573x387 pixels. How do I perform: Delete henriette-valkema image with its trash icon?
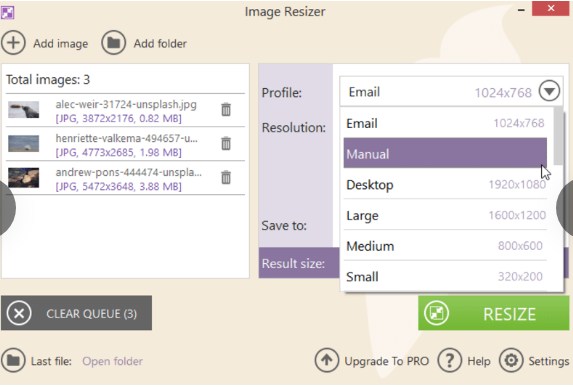pyautogui.click(x=226, y=143)
